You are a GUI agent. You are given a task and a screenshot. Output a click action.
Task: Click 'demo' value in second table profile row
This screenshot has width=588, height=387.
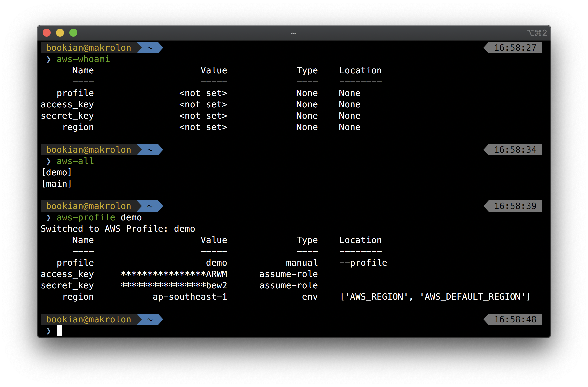[217, 263]
